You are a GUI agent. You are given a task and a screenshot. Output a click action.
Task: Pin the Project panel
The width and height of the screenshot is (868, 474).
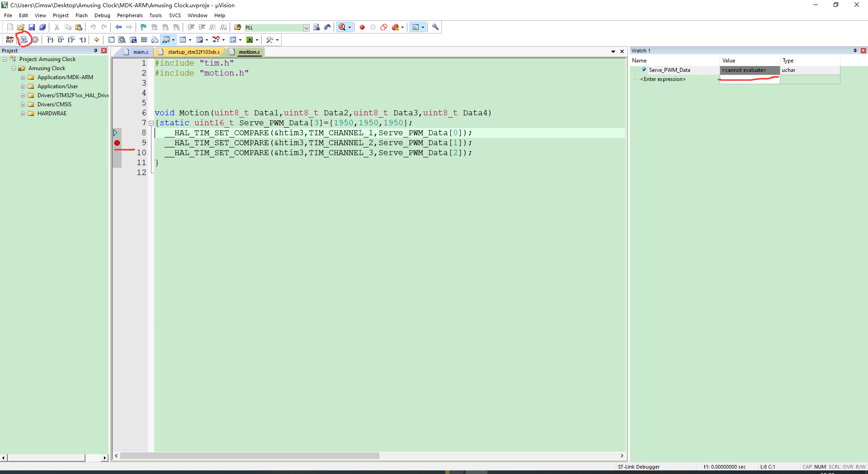[95, 51]
